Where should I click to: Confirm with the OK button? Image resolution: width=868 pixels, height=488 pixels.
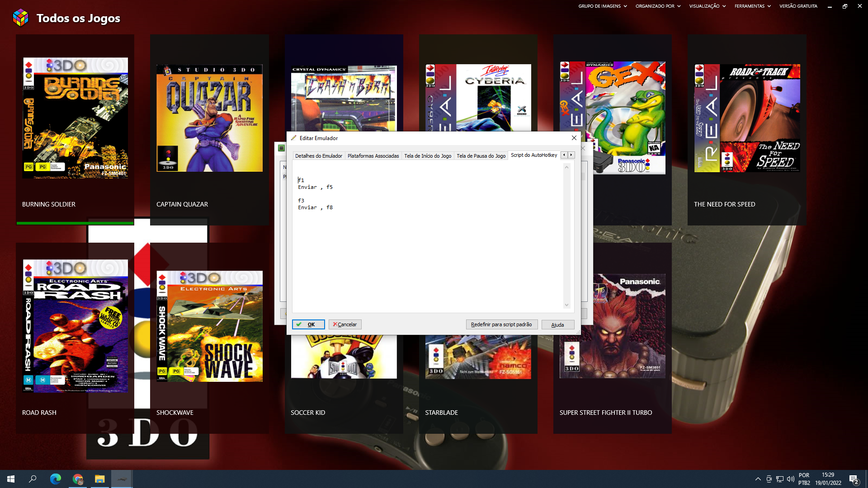point(308,324)
